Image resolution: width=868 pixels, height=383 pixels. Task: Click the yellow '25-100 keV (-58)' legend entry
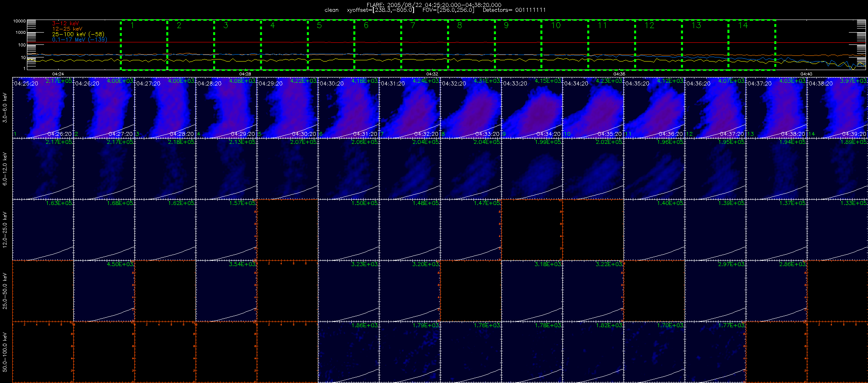click(x=78, y=34)
